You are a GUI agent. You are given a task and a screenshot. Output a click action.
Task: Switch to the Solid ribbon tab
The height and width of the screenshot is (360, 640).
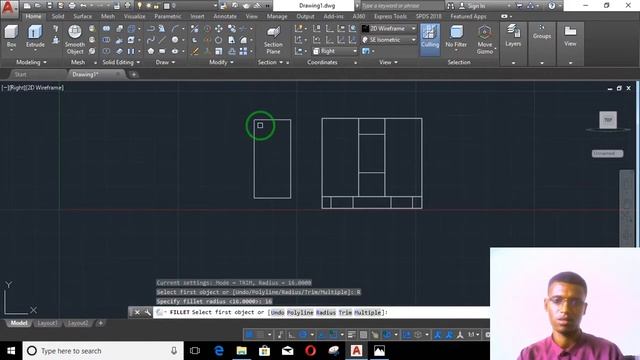(58, 16)
